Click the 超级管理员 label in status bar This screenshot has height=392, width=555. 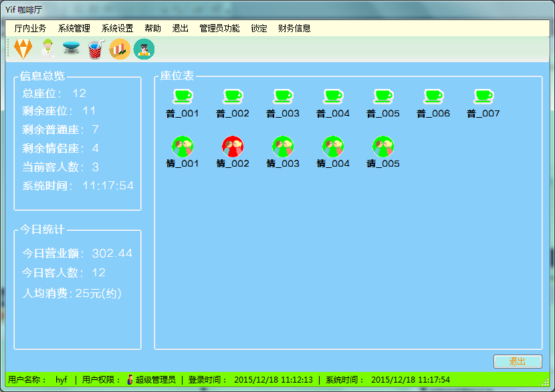[155, 379]
